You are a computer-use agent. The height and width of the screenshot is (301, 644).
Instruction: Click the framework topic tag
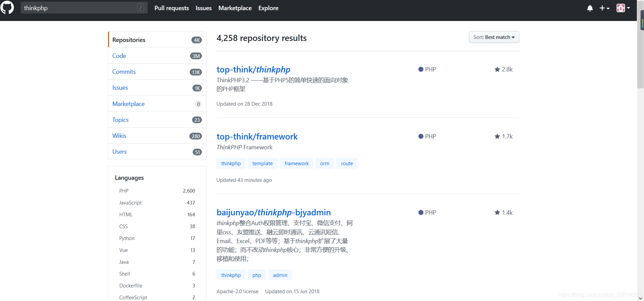296,163
